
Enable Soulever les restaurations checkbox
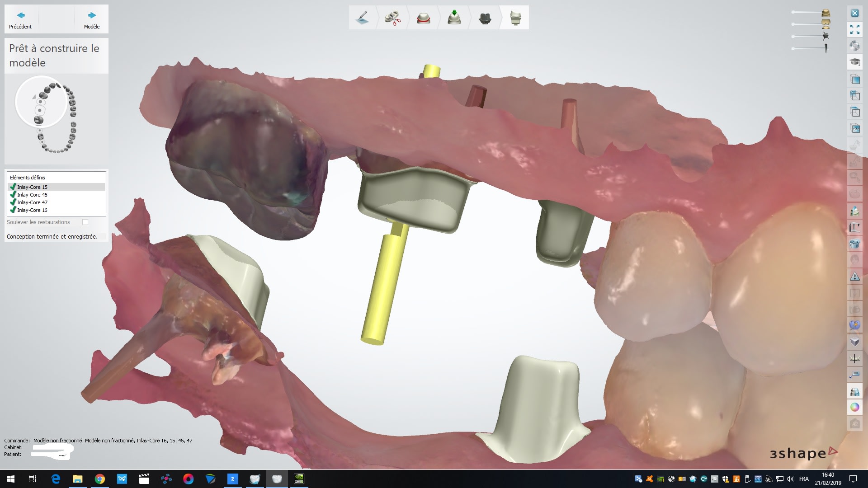pos(85,222)
